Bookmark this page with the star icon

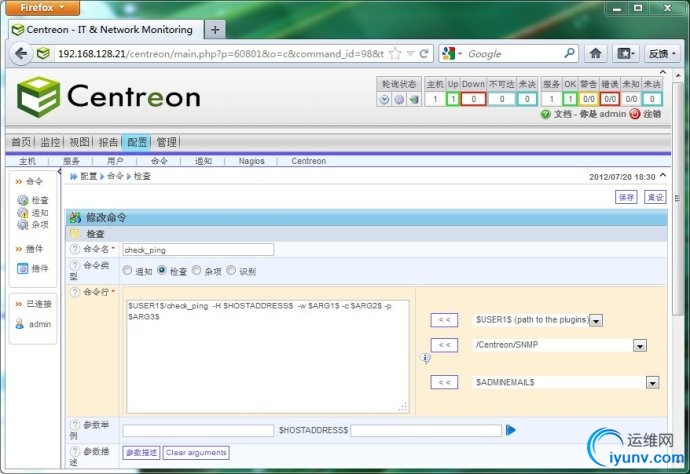[395, 54]
